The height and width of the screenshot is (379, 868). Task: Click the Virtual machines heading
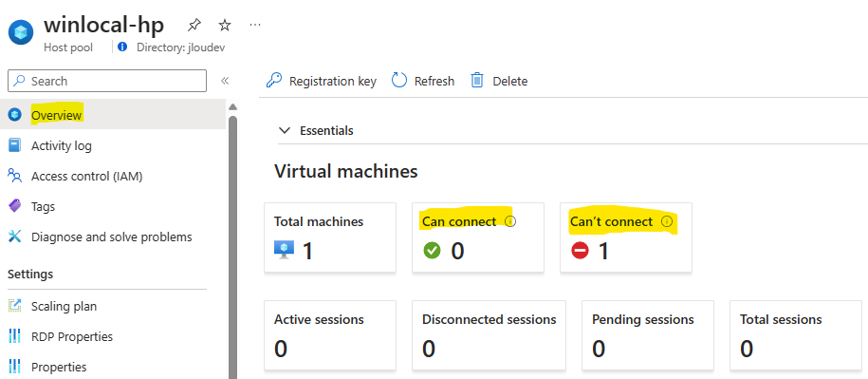[x=346, y=171]
